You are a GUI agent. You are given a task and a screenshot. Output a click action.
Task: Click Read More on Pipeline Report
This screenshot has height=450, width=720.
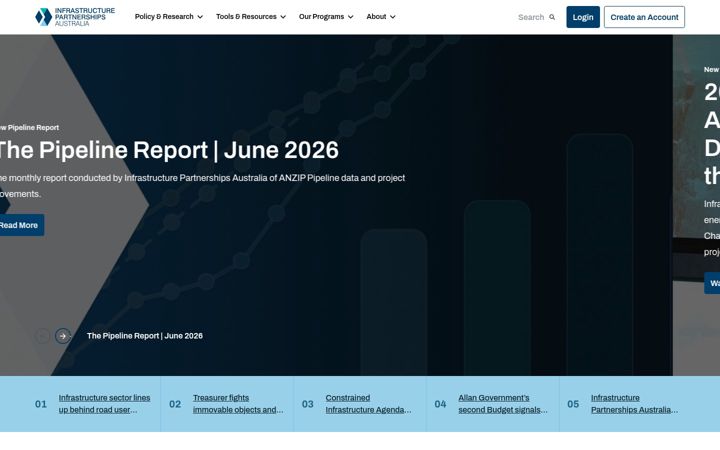click(x=20, y=225)
